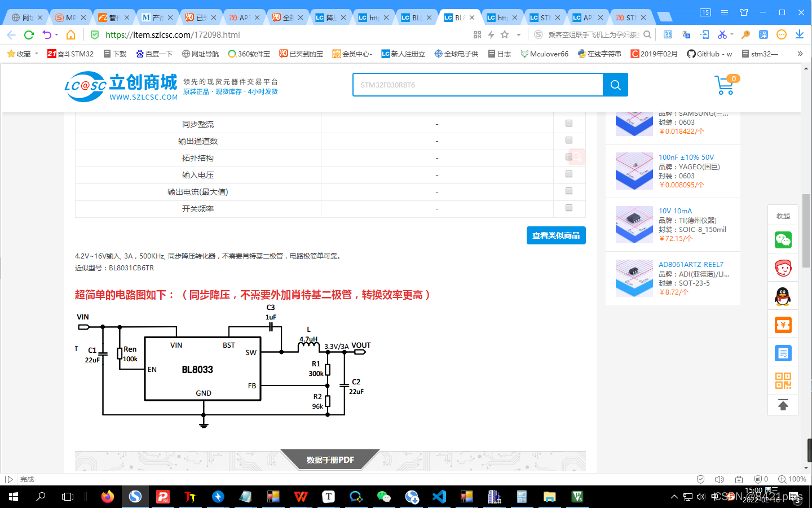The width and height of the screenshot is (812, 508).
Task: Open dropdown beside the undo-tab icon
Action: 56,35
